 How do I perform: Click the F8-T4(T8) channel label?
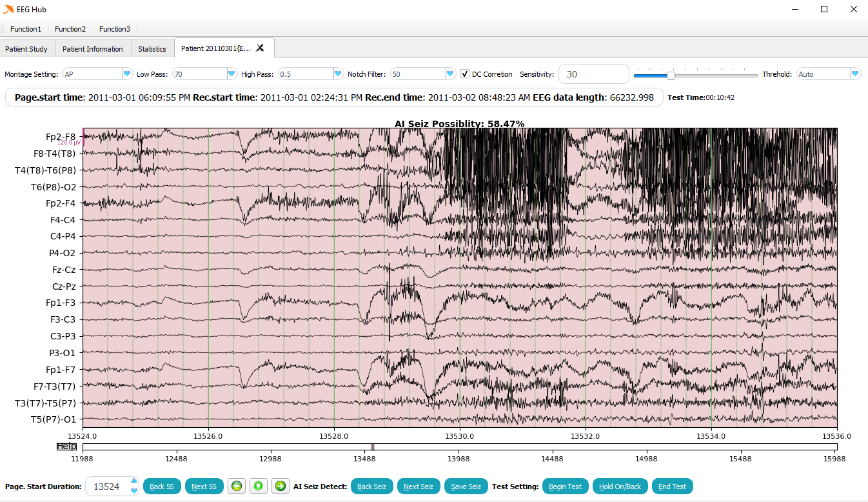(x=54, y=154)
